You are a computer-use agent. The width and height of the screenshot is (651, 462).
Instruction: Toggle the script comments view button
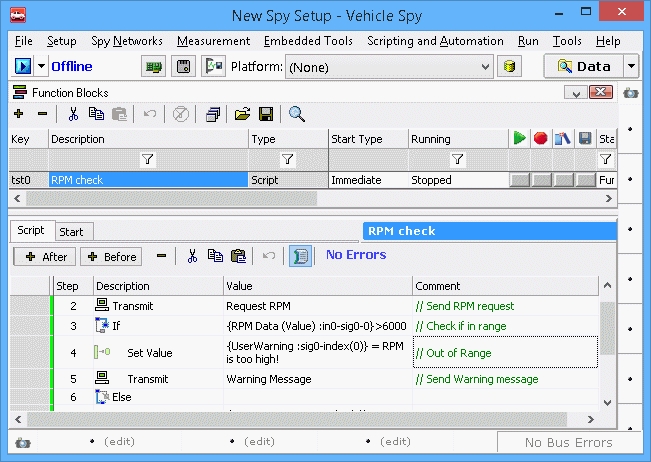[299, 256]
